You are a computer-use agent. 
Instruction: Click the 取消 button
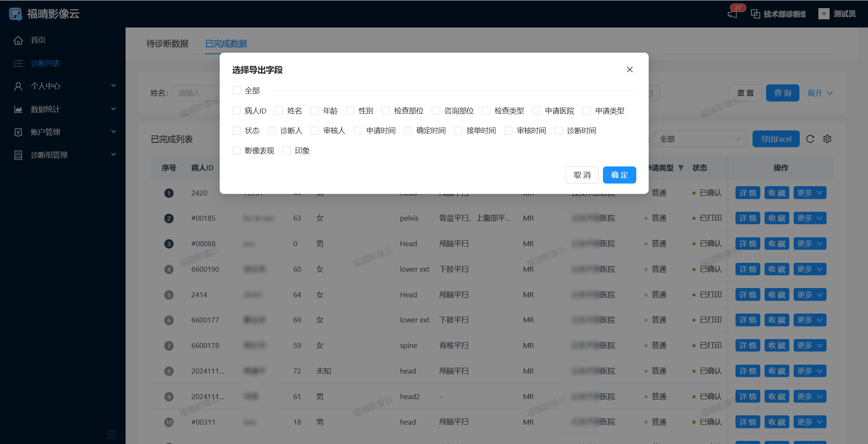pyautogui.click(x=582, y=175)
